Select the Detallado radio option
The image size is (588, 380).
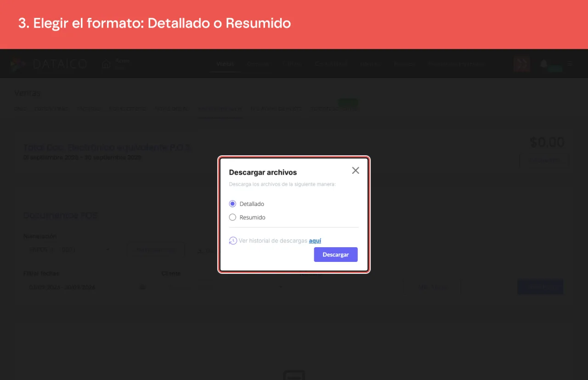(232, 204)
